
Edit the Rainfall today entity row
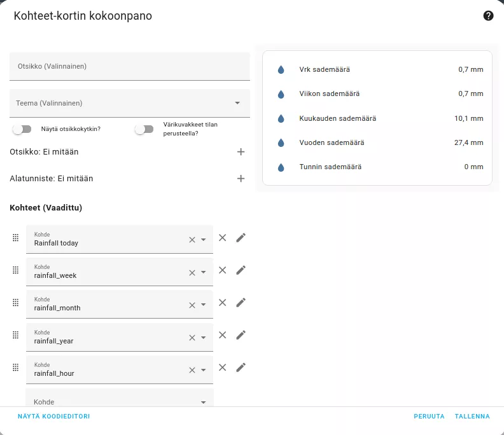(241, 238)
